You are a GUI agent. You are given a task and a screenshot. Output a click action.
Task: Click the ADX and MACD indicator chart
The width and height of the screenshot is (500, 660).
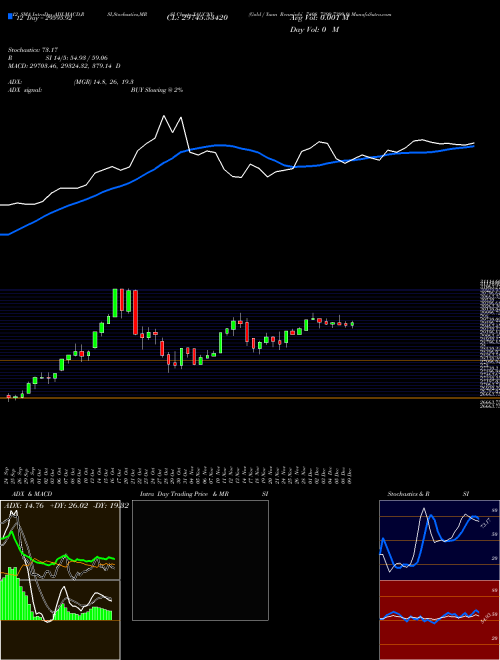pyautogui.click(x=60, y=579)
